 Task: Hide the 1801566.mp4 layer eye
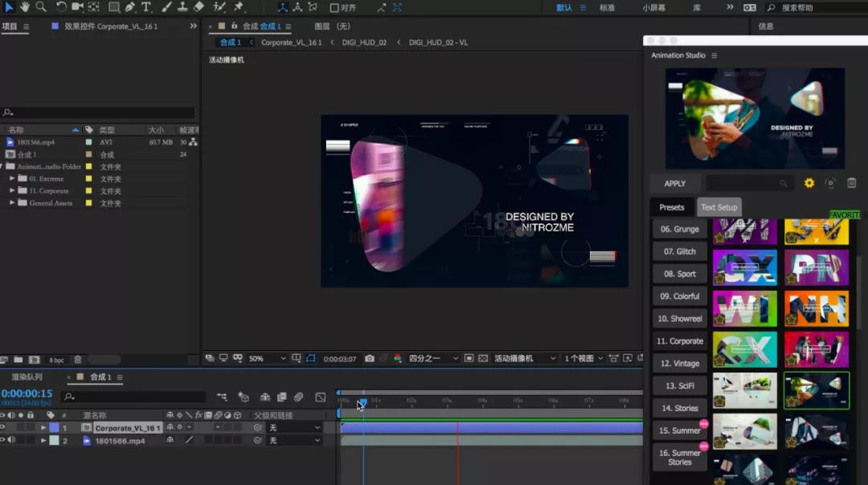[x=2, y=440]
